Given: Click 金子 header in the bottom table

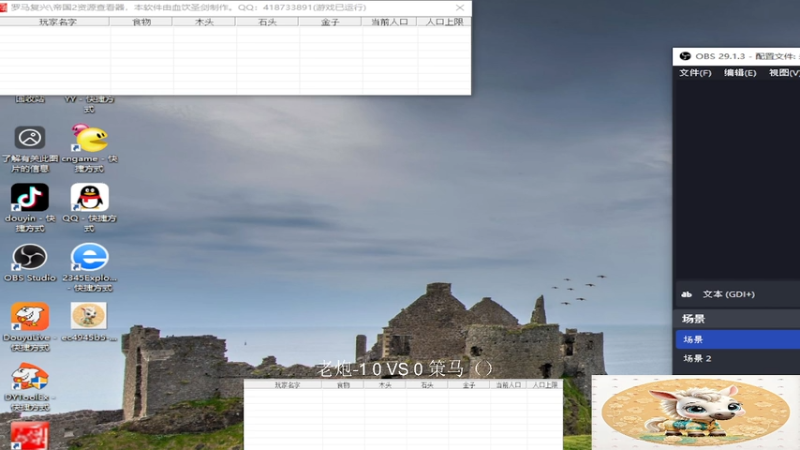Looking at the screenshot, I should point(469,385).
